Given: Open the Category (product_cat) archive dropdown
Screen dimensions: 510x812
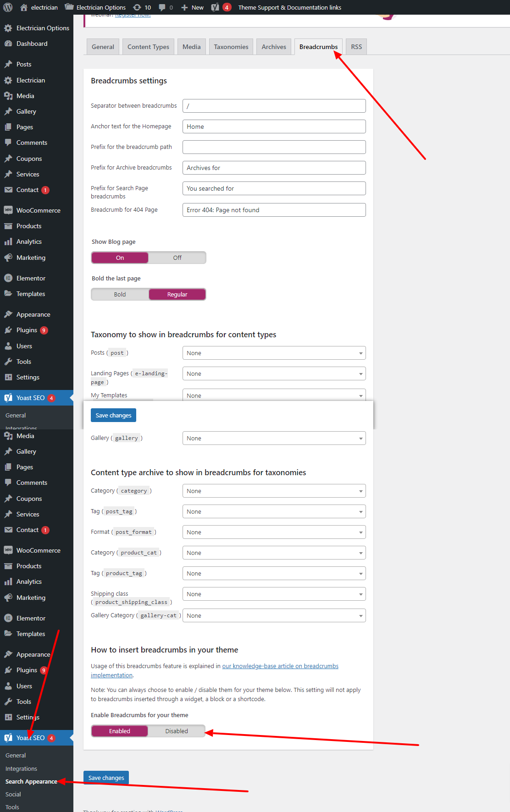Looking at the screenshot, I should (274, 553).
